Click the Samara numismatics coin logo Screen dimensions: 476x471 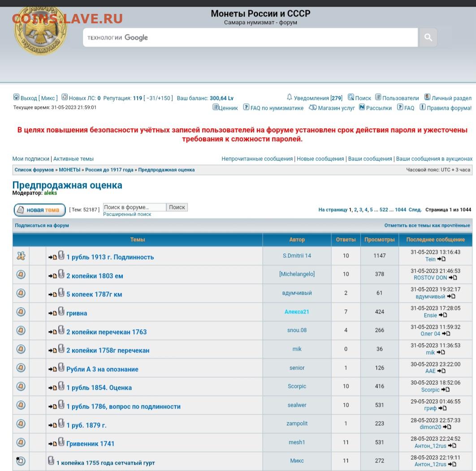40,31
